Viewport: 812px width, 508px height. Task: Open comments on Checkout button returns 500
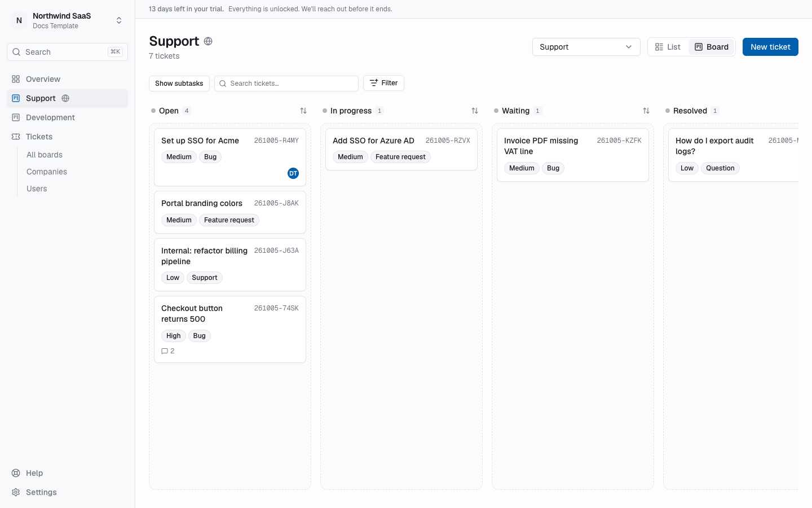click(x=168, y=351)
